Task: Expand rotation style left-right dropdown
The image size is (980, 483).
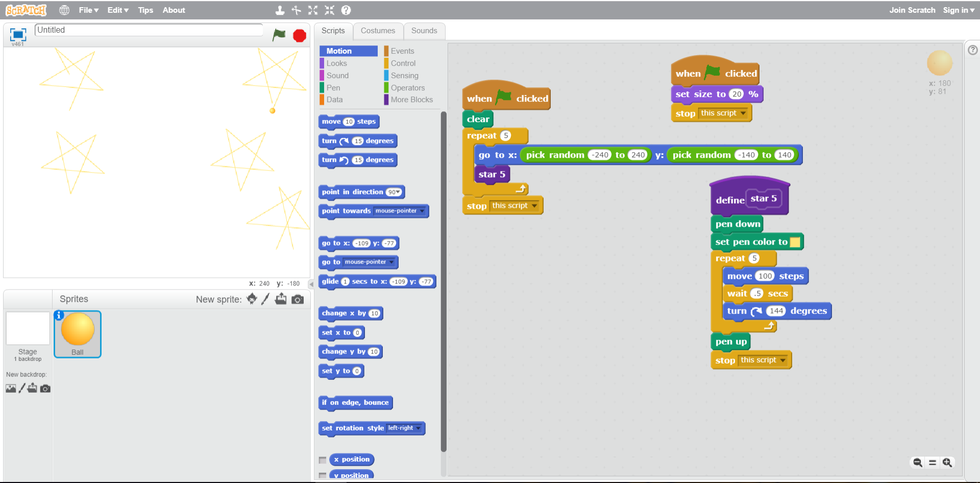Action: (419, 428)
